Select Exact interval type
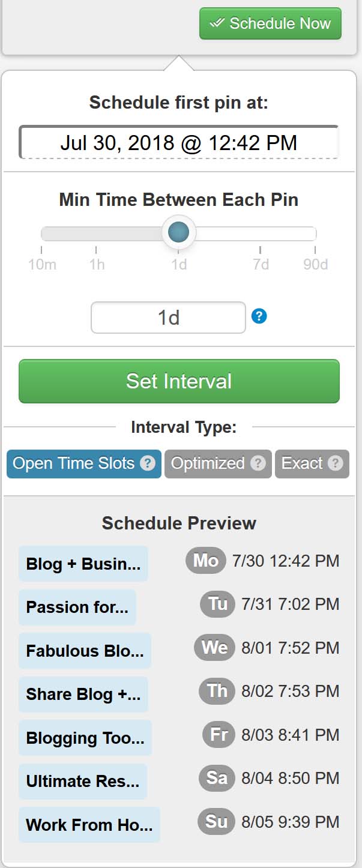Image resolution: width=362 pixels, height=868 pixels. coord(312,463)
